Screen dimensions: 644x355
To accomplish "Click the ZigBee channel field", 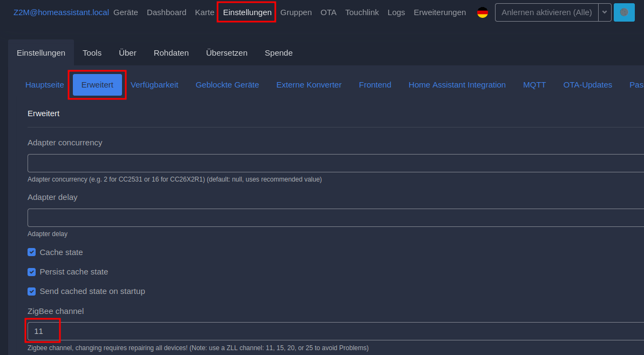I will (335, 331).
